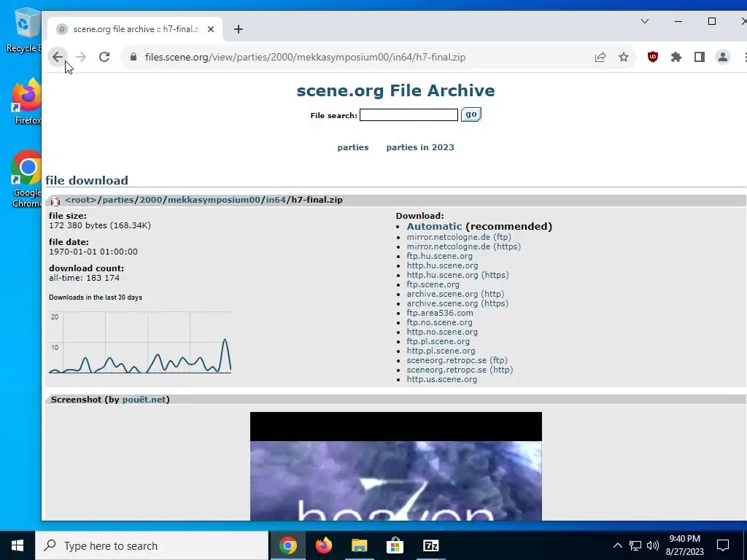The image size is (747, 560).
Task: Go back using the browser back arrow
Action: [x=58, y=57]
